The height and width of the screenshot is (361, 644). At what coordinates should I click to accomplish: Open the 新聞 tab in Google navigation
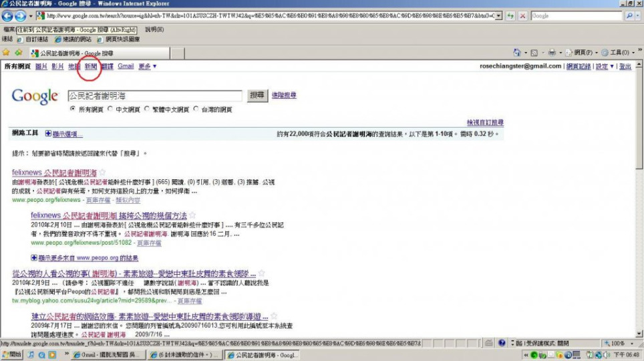pyautogui.click(x=91, y=66)
